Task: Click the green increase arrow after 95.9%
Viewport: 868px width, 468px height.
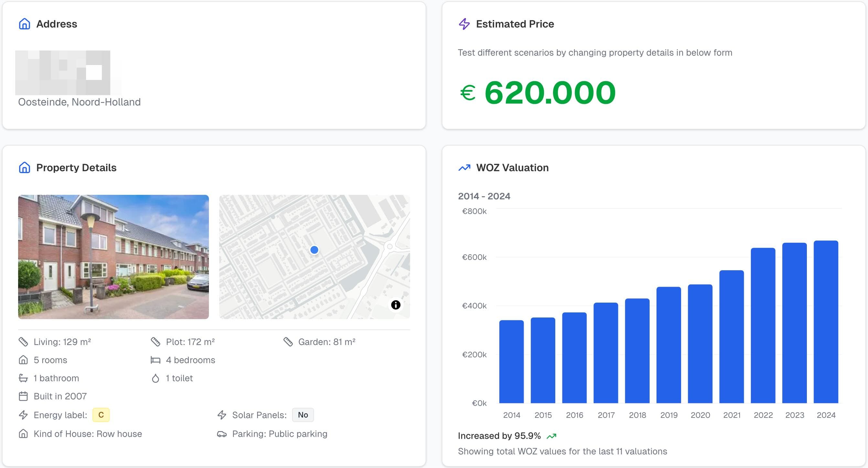Action: (552, 435)
